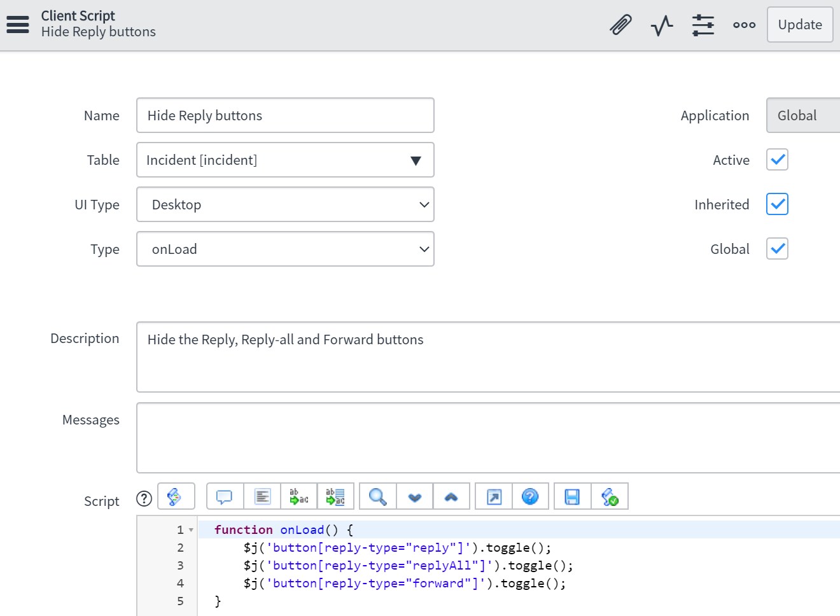Screen dimensions: 840x616
Task: Open more options ellipsis menu
Action: tap(744, 25)
